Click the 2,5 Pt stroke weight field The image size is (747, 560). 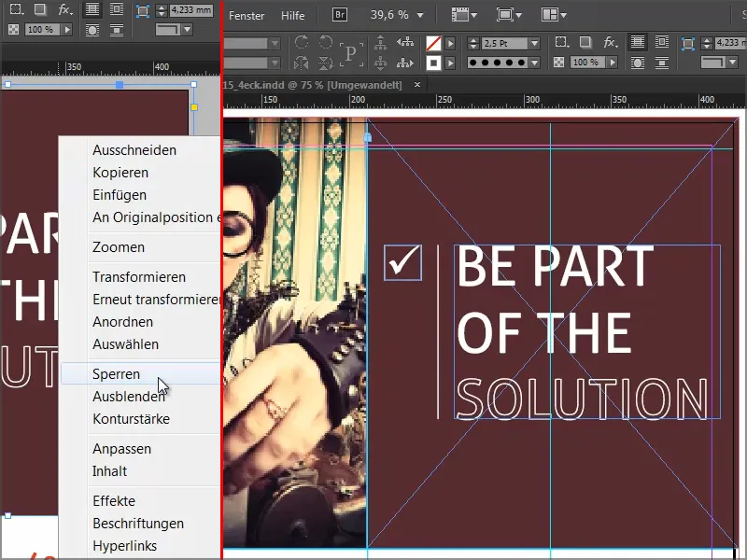point(505,43)
